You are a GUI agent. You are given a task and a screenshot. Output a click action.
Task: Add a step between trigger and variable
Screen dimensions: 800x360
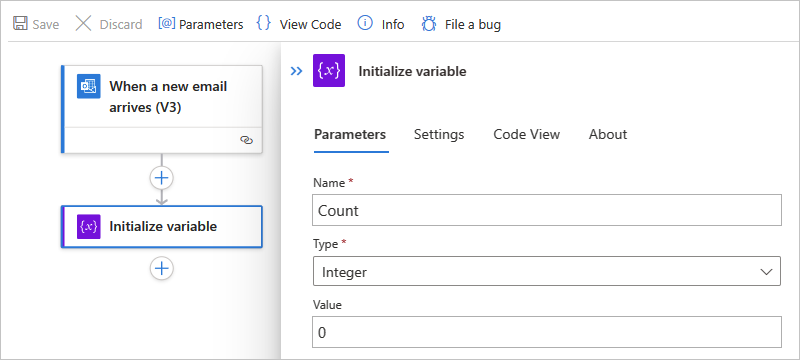tap(162, 178)
